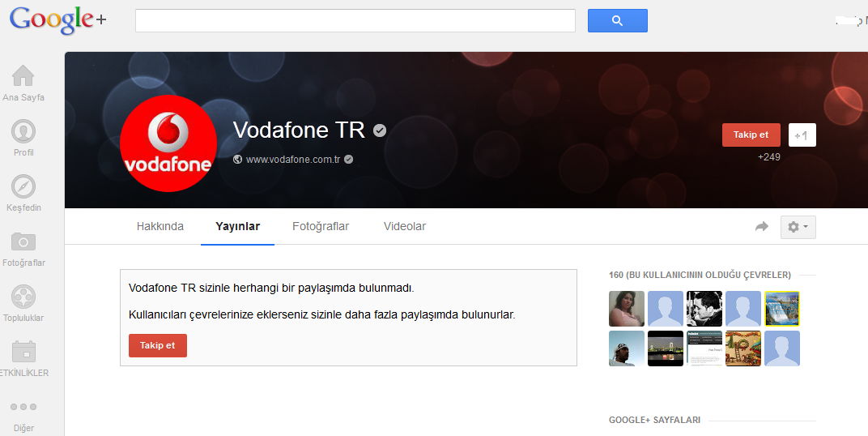Viewport: 868px width, 436px height.
Task: Show more options via Diğer dots
Action: pos(23,407)
